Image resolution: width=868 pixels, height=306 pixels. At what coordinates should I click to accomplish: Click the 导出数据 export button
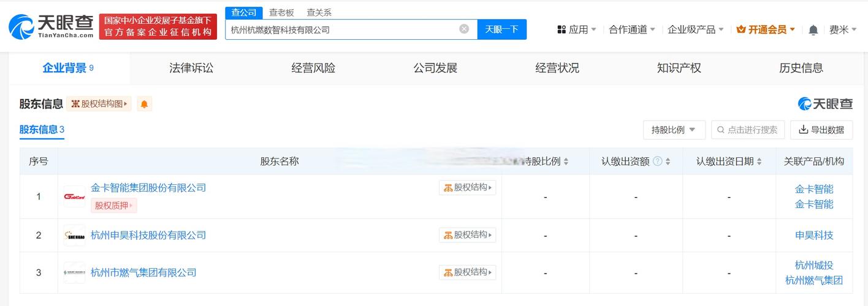[821, 130]
